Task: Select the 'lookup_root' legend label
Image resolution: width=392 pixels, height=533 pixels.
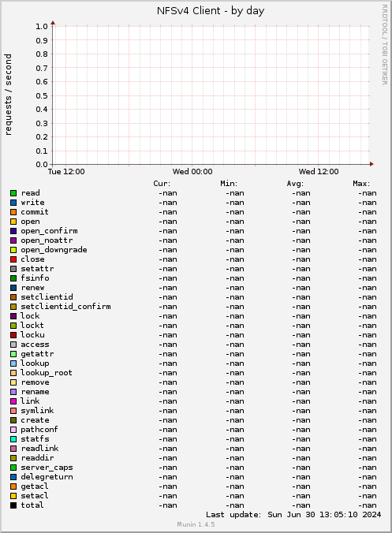Action: click(x=47, y=373)
